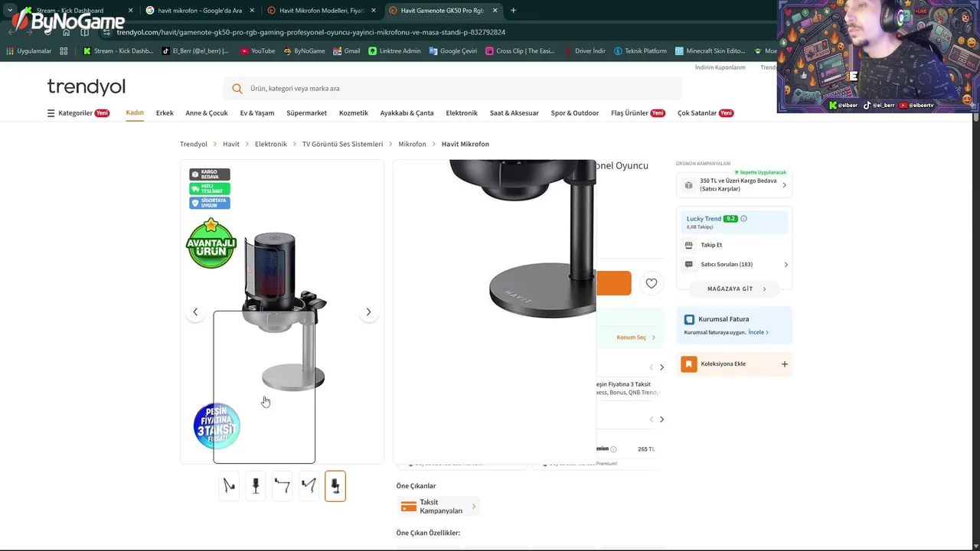Show next product image with right arrow
Viewport: 980px width, 551px height.
pyautogui.click(x=368, y=311)
